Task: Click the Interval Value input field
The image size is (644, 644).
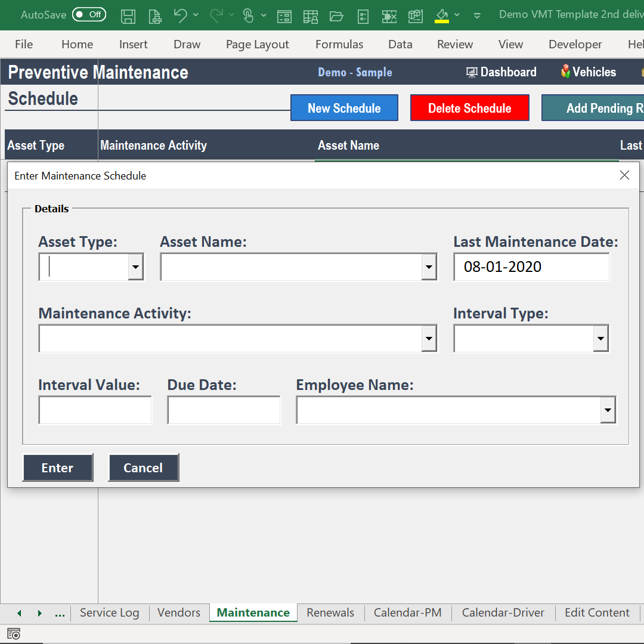Action: (95, 410)
